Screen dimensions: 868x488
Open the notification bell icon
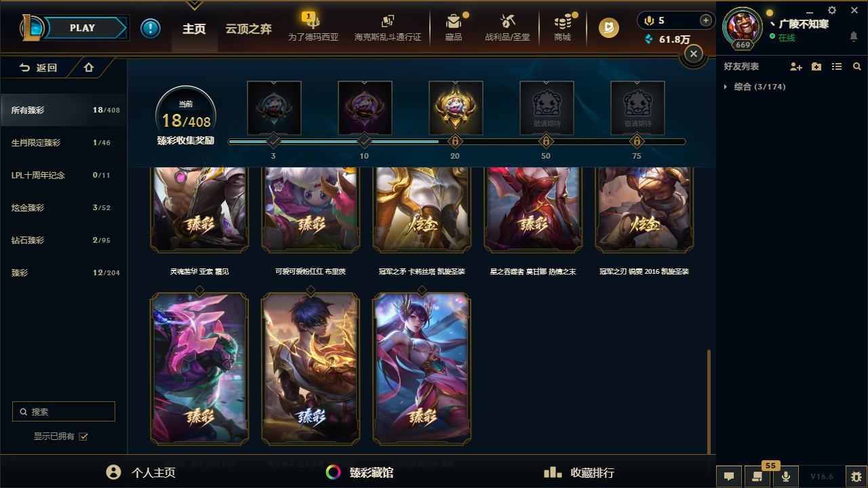click(x=854, y=36)
